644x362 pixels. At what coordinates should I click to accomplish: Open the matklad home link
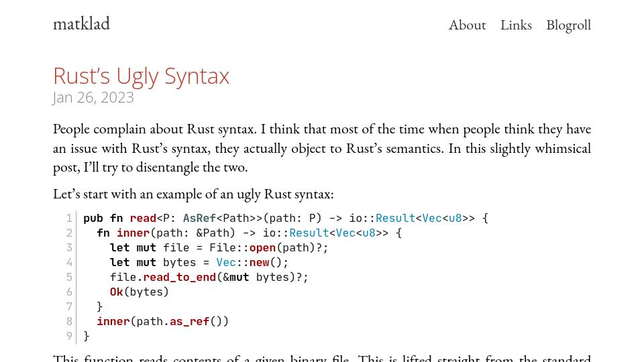(81, 24)
